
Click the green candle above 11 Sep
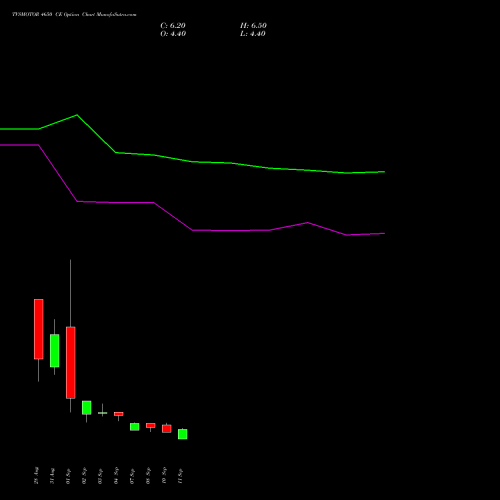pos(183,434)
